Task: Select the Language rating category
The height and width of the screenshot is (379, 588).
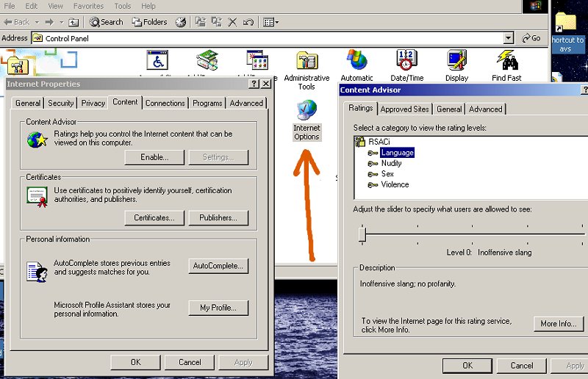Action: [397, 153]
